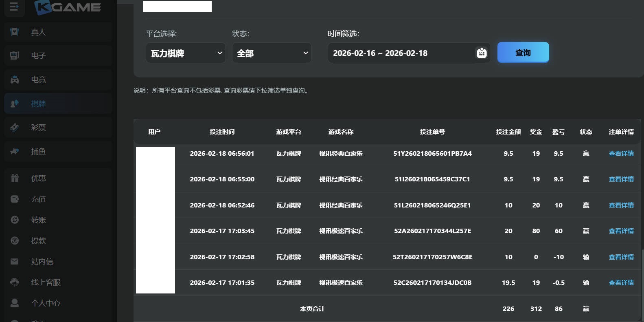The height and width of the screenshot is (322, 644).
Task: Open the calendar date picker icon
Action: pyautogui.click(x=482, y=53)
